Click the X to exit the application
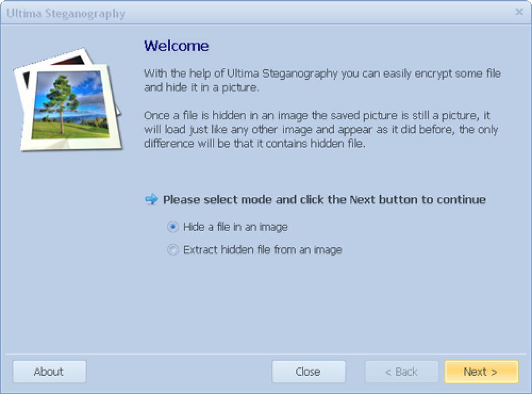The width and height of the screenshot is (532, 394). (519, 12)
